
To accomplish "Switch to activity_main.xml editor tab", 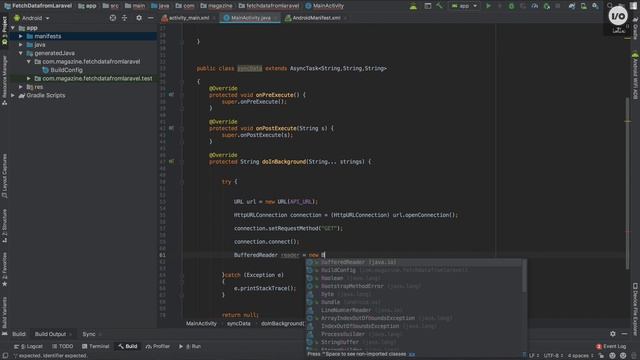I will click(188, 18).
